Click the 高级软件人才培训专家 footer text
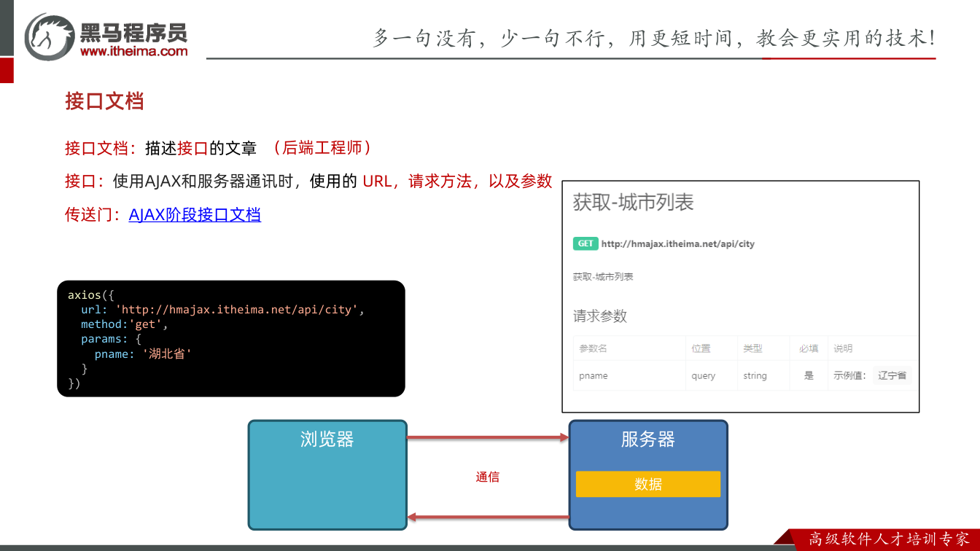The width and height of the screenshot is (980, 551). pyautogui.click(x=890, y=539)
